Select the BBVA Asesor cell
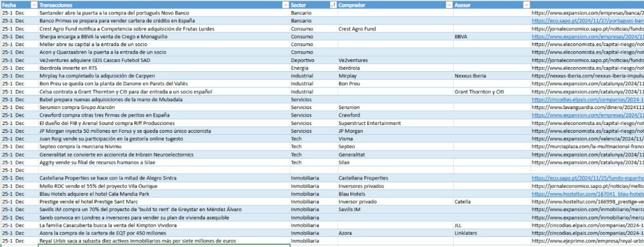 (492, 36)
